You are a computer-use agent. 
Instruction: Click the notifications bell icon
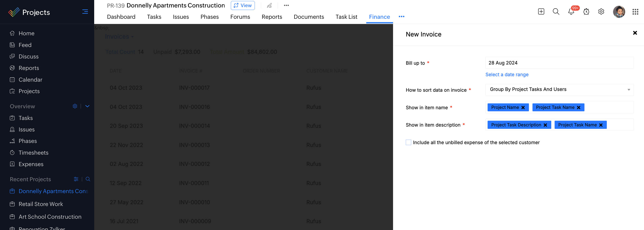tap(571, 12)
